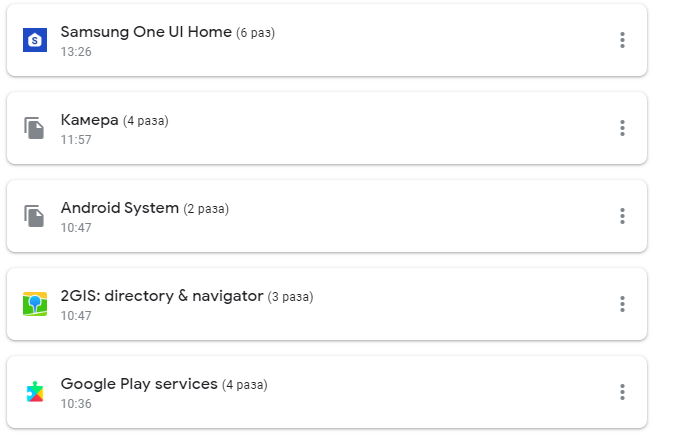Screen dimensions: 679x437
Task: Open three-dot menu for Камера entry
Action: 622,128
